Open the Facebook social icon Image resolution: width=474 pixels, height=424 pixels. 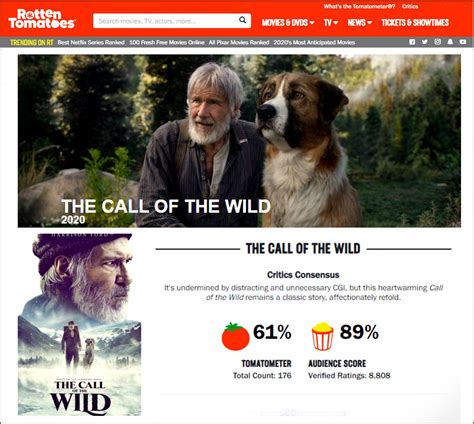(x=412, y=42)
